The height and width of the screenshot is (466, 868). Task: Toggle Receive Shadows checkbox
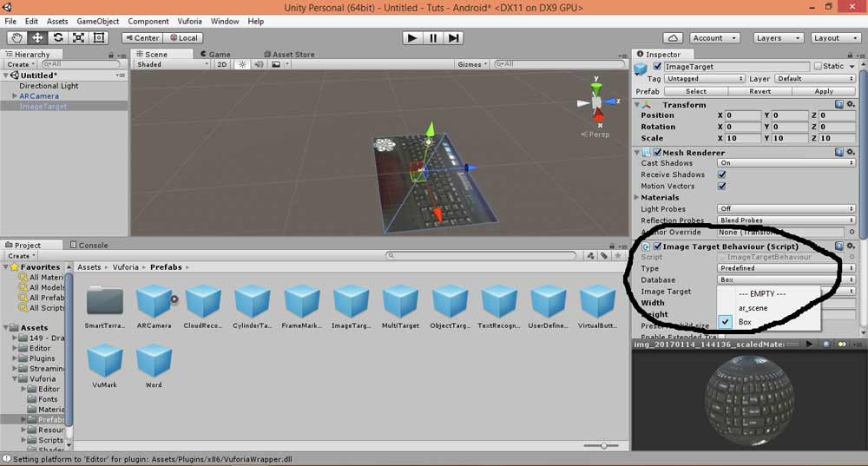[722, 174]
